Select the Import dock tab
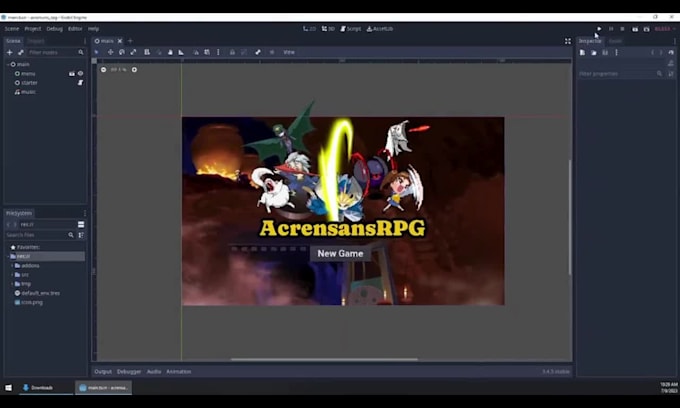This screenshot has width=680, height=408. [36, 41]
